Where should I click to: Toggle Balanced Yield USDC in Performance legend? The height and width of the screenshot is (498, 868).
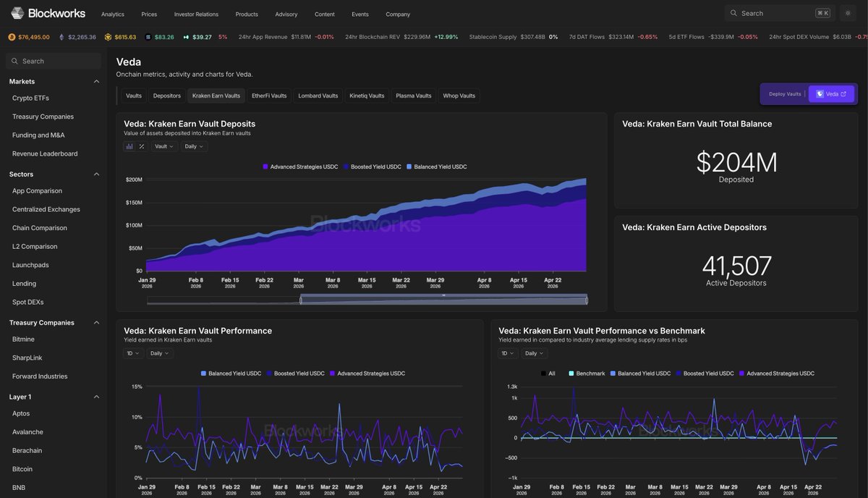(x=231, y=373)
